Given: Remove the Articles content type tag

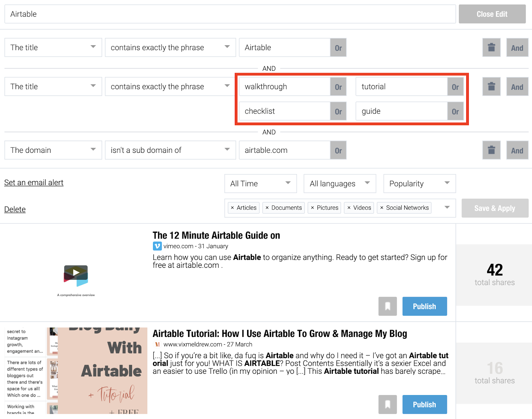Looking at the screenshot, I should click(232, 208).
